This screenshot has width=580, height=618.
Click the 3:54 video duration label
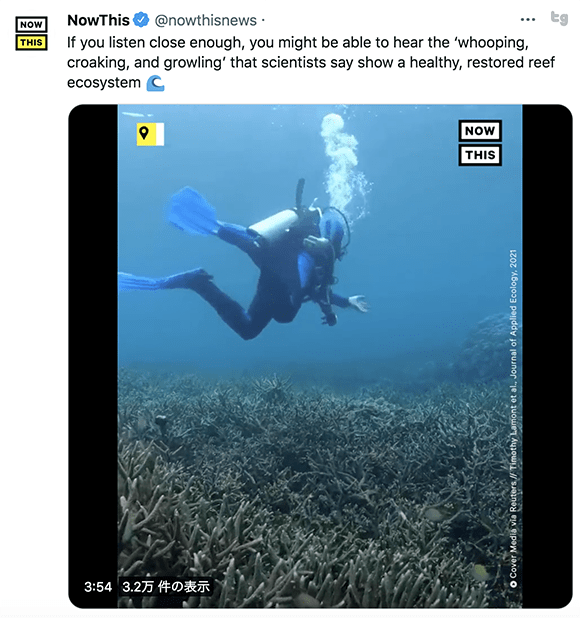98,587
